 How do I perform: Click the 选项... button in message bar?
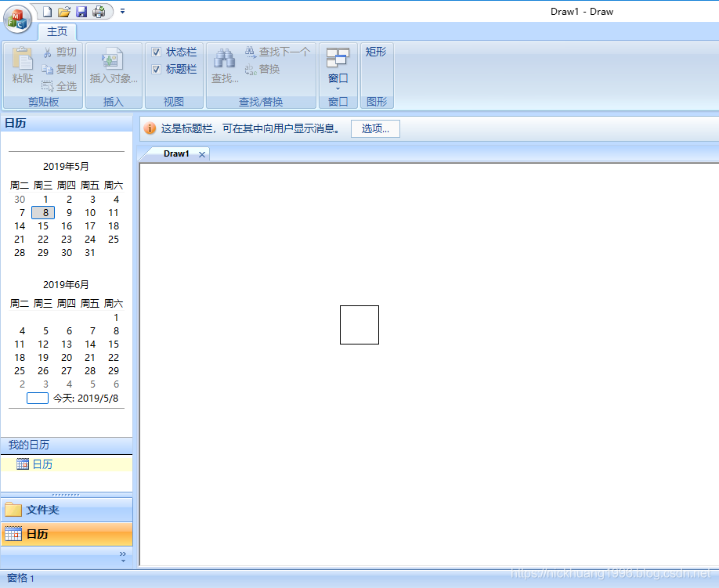[x=375, y=128]
